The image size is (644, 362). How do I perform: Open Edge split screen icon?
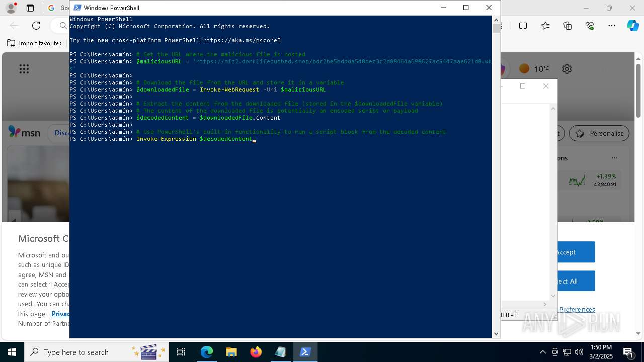523,26
